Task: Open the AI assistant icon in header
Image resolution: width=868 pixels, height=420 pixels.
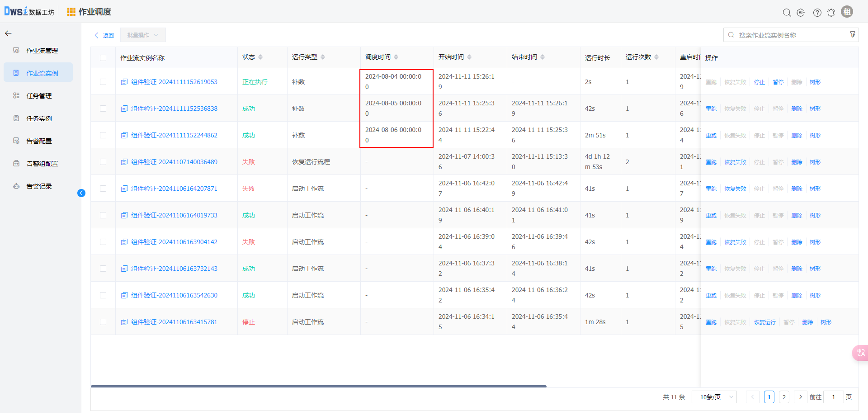Action: point(801,13)
